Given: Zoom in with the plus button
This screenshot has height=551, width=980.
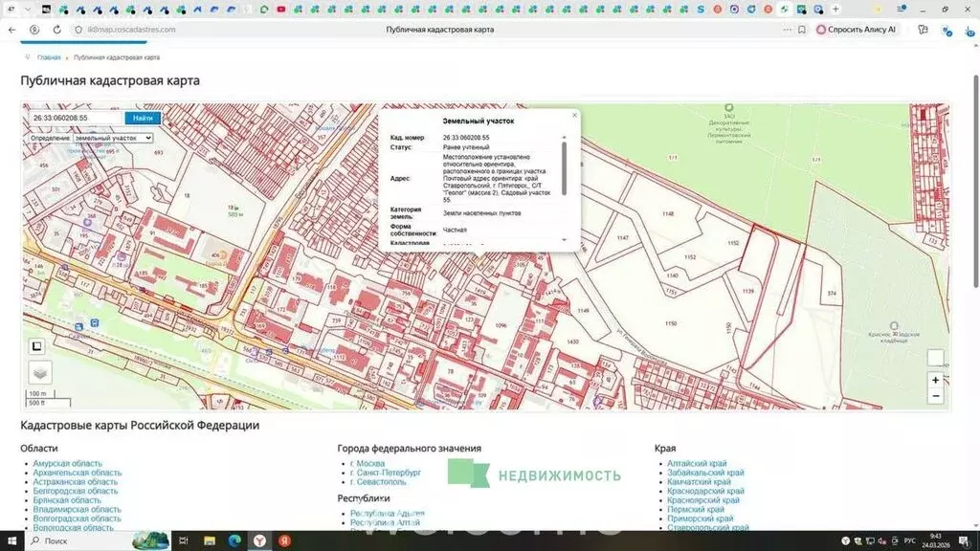Looking at the screenshot, I should [x=935, y=380].
